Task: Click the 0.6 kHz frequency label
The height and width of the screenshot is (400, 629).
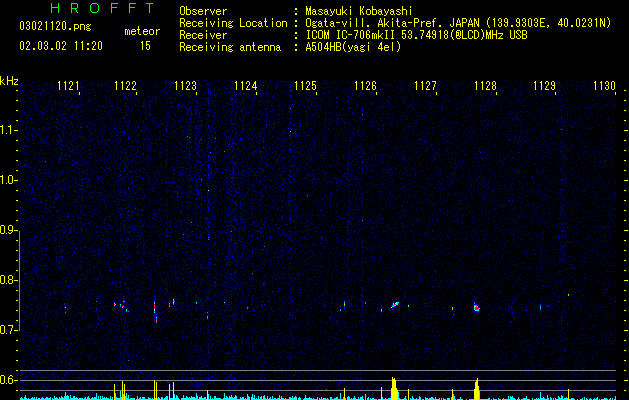Action: (9, 380)
